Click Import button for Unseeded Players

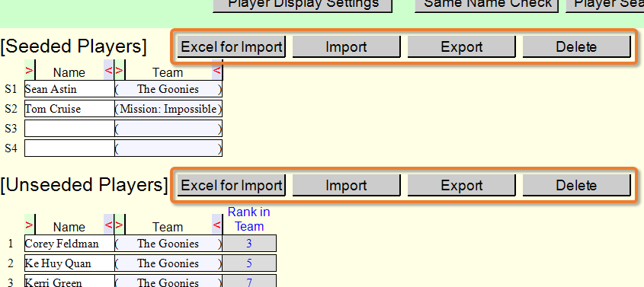pyautogui.click(x=346, y=185)
